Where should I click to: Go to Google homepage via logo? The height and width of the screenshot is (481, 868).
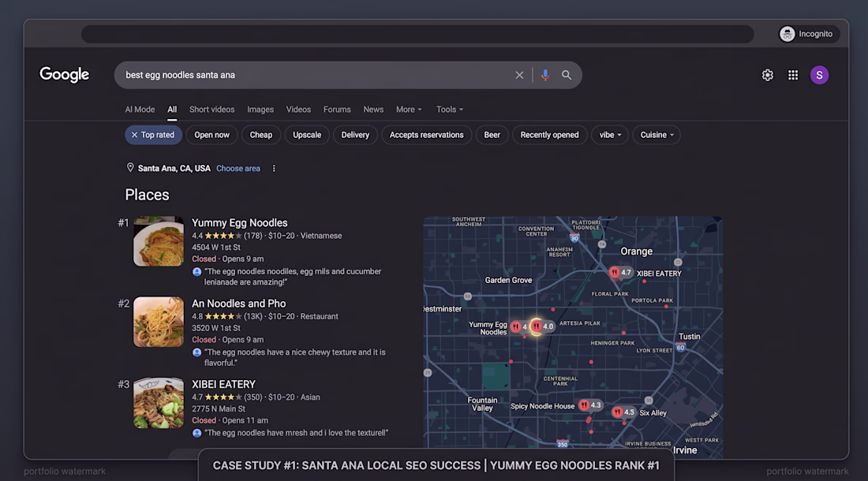pyautogui.click(x=64, y=75)
